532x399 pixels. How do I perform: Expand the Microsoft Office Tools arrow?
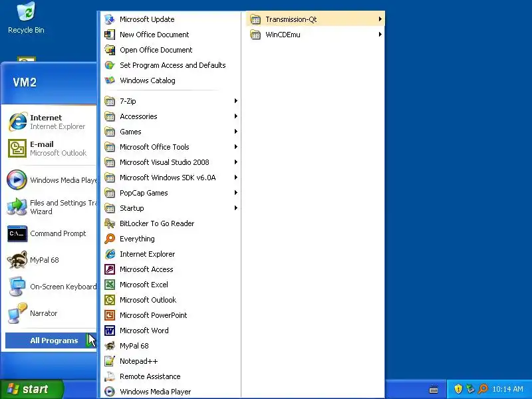(235, 147)
